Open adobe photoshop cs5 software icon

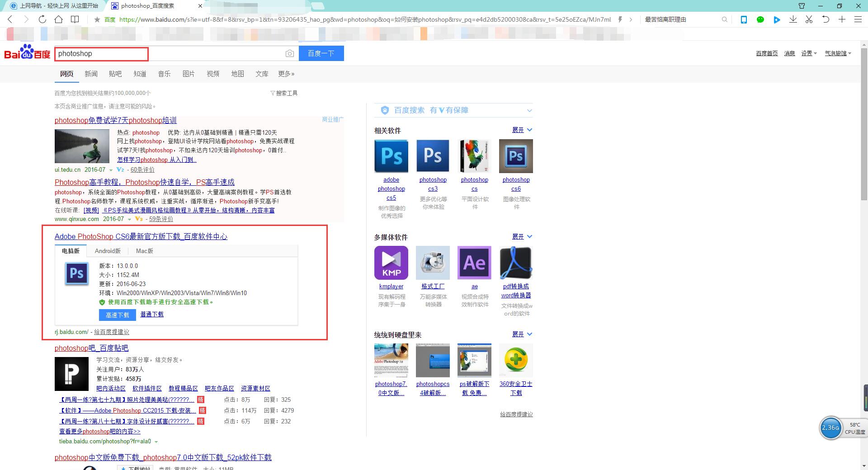391,156
